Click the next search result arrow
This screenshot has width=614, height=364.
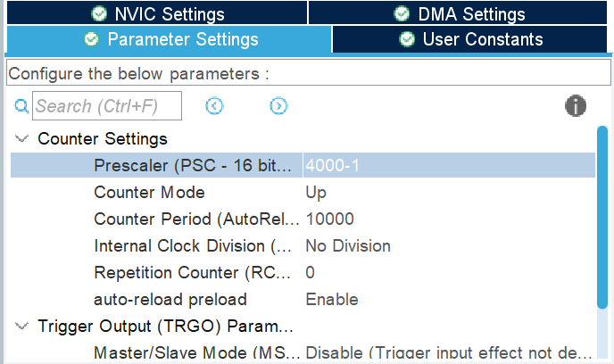point(278,106)
